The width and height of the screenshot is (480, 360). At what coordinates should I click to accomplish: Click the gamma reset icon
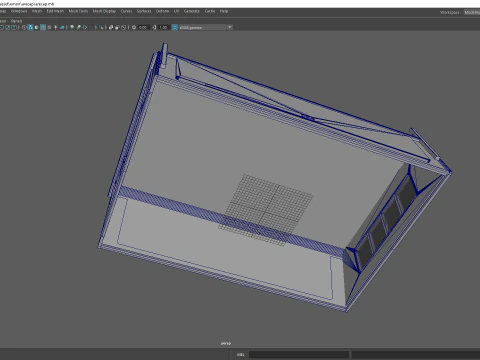click(154, 27)
